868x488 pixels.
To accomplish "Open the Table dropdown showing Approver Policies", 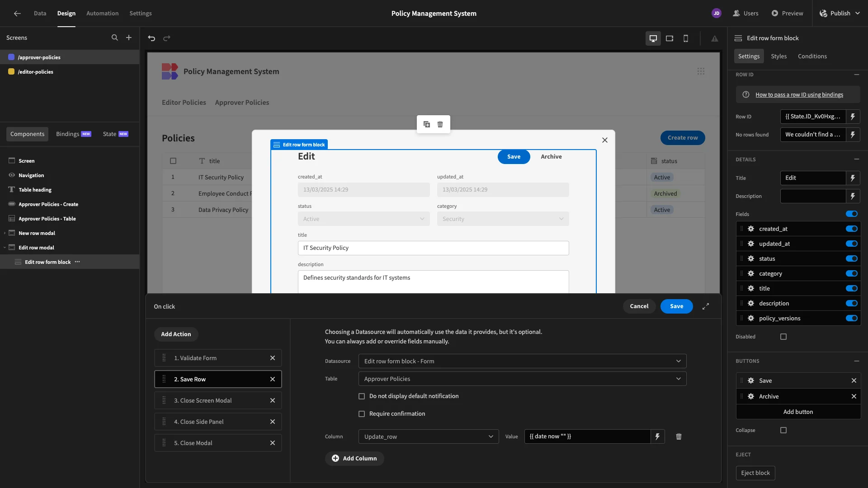I will (522, 379).
